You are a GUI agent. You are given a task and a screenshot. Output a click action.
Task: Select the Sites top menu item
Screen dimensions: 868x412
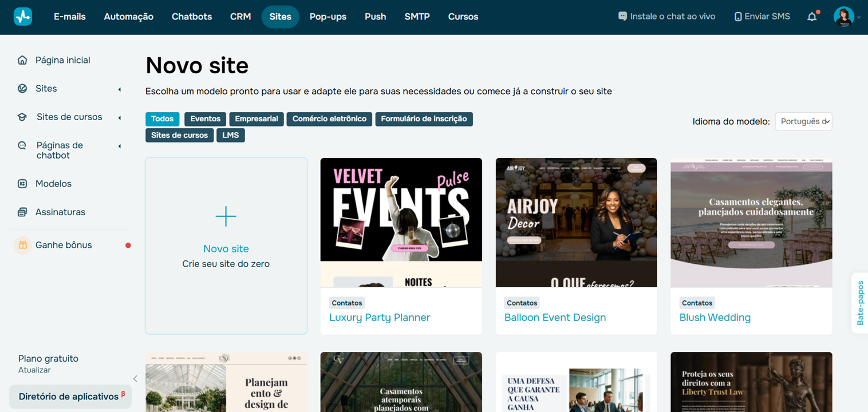click(x=281, y=17)
